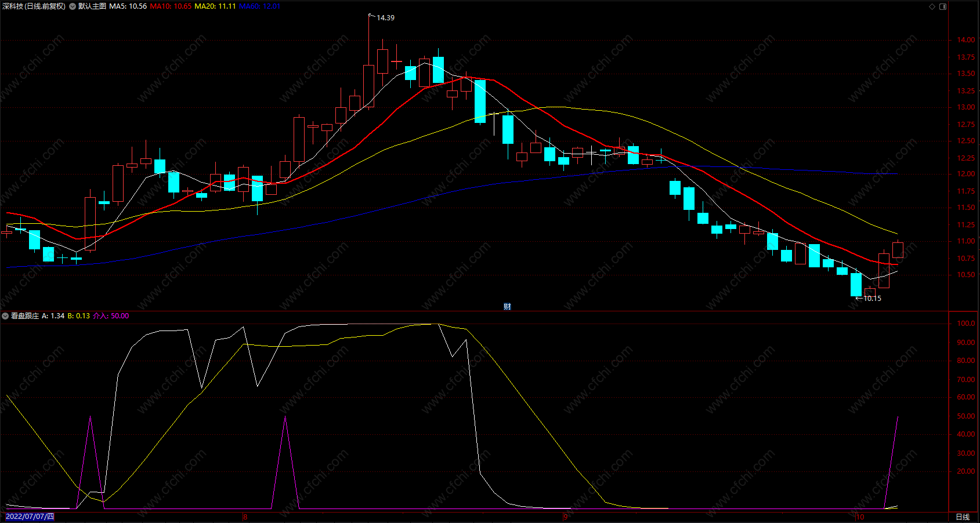
Task: Click the 12.00 price axis label
Action: (x=966, y=174)
